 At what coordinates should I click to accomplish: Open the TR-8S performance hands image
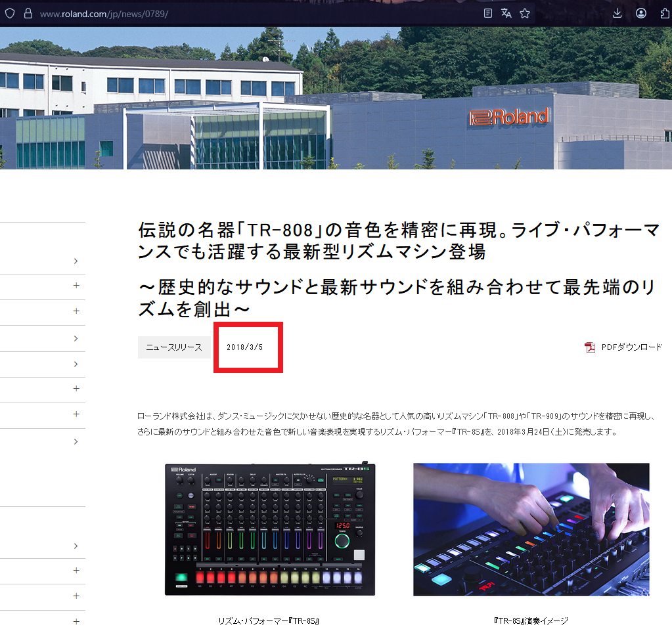531,529
